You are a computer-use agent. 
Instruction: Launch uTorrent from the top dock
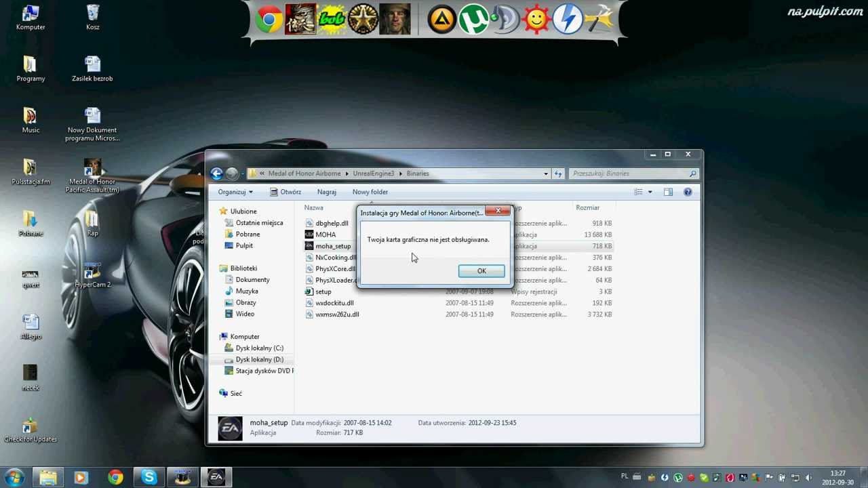(x=473, y=20)
